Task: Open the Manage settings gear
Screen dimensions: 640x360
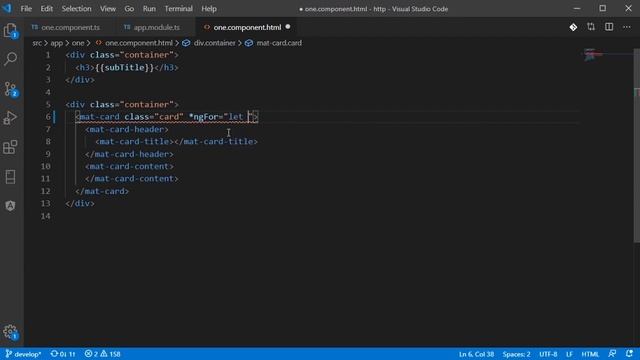Action: pos(10,332)
